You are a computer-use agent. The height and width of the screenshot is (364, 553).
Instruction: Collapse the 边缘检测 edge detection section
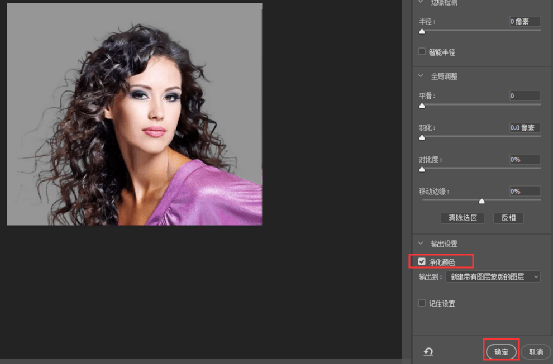click(x=421, y=2)
